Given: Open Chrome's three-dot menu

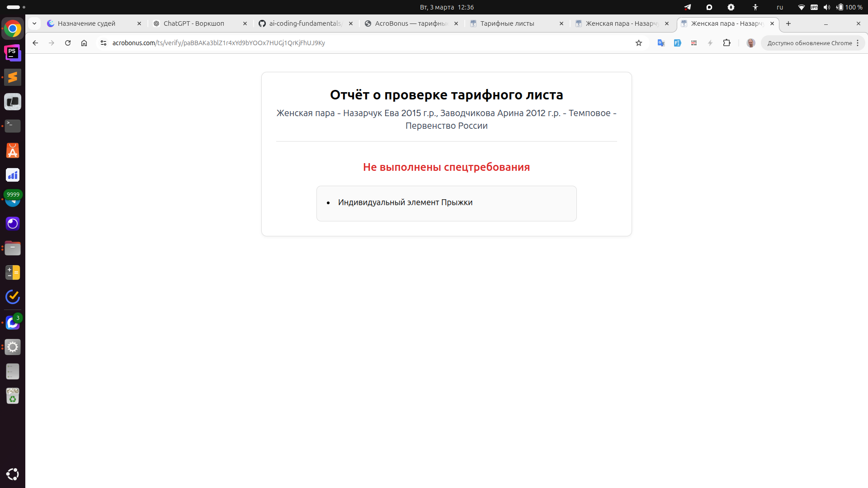Looking at the screenshot, I should point(857,43).
